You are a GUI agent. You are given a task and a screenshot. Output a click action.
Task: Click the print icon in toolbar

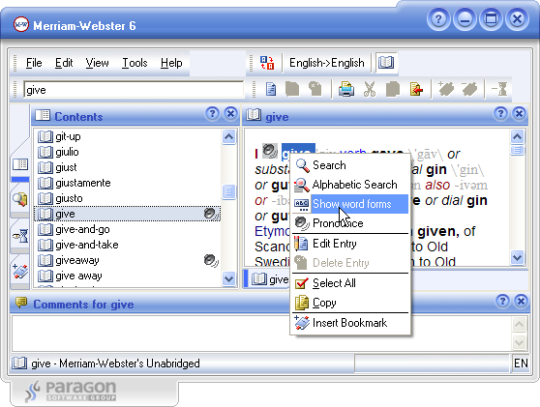[346, 90]
